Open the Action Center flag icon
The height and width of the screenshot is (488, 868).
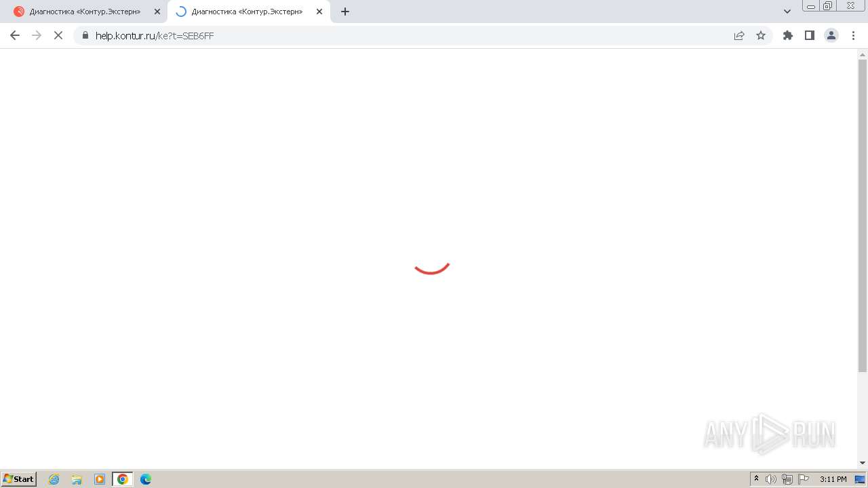click(804, 479)
